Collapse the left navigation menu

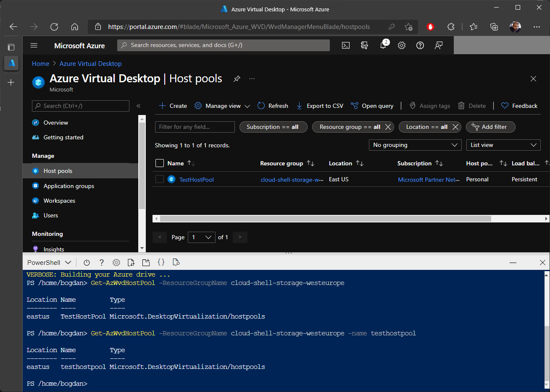point(138,106)
